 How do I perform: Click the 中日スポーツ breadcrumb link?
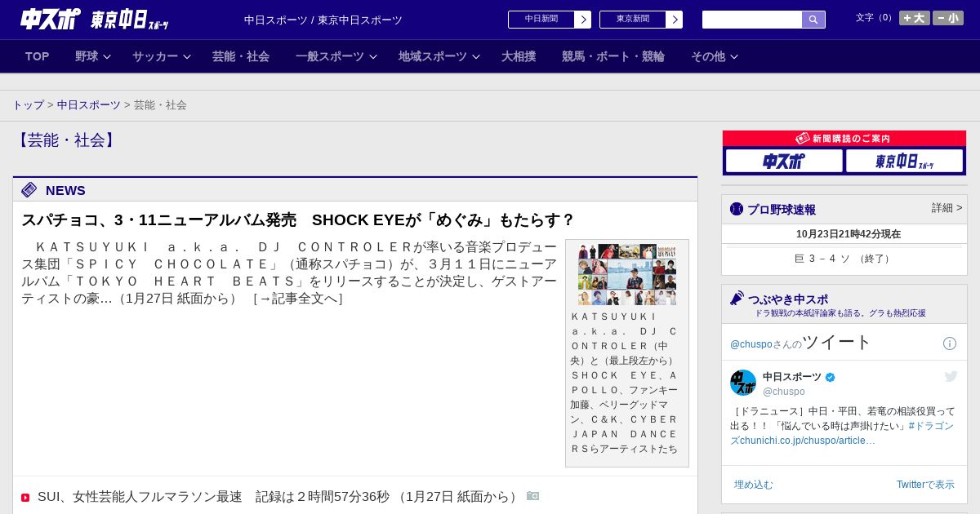click(89, 105)
